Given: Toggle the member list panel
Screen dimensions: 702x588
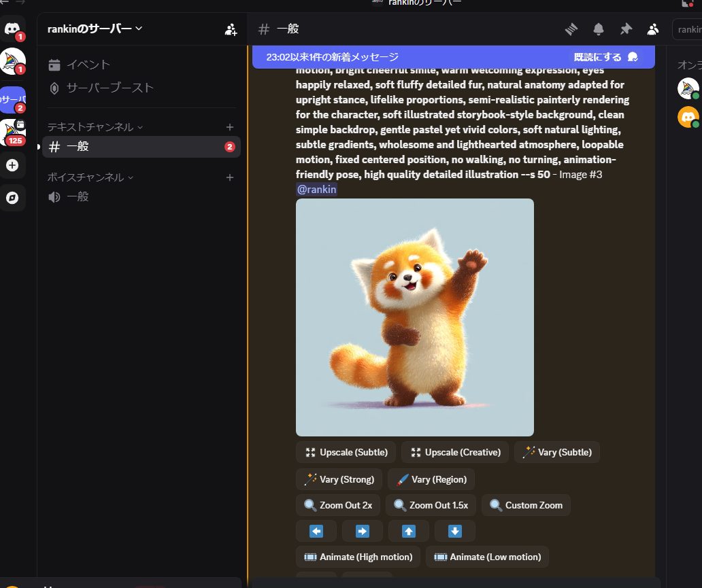Looking at the screenshot, I should coord(652,29).
